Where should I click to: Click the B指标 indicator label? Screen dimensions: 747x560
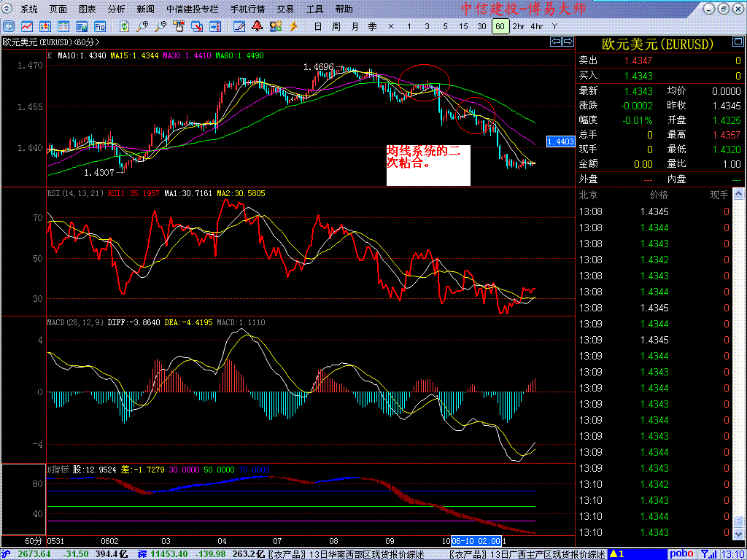[x=58, y=470]
